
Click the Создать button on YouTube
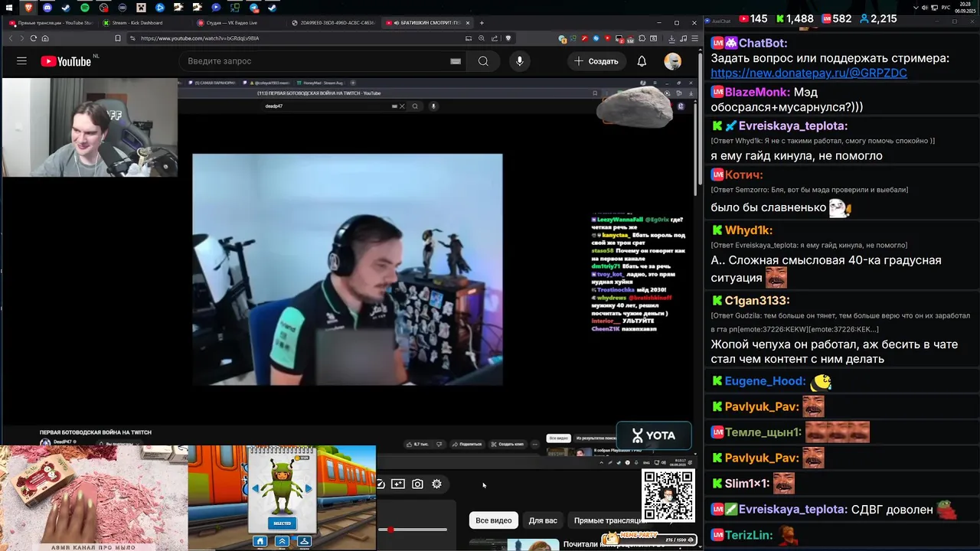[x=596, y=61]
